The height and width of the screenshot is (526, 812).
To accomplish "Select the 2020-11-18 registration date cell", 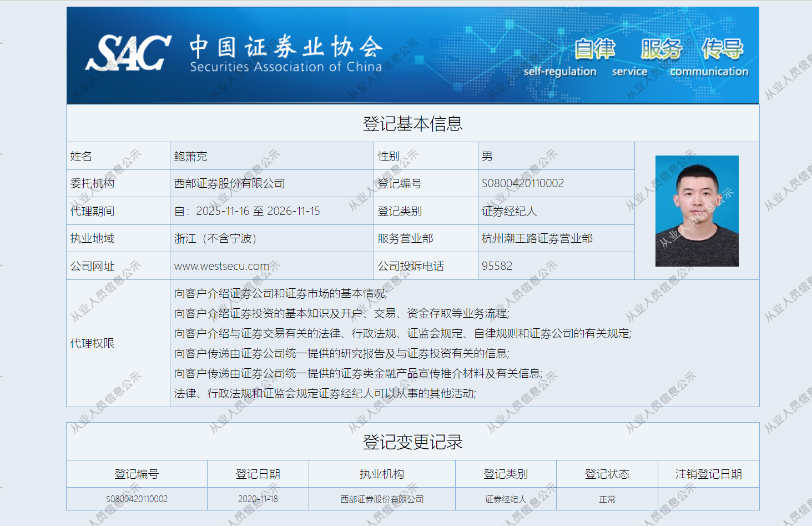I will click(x=258, y=499).
